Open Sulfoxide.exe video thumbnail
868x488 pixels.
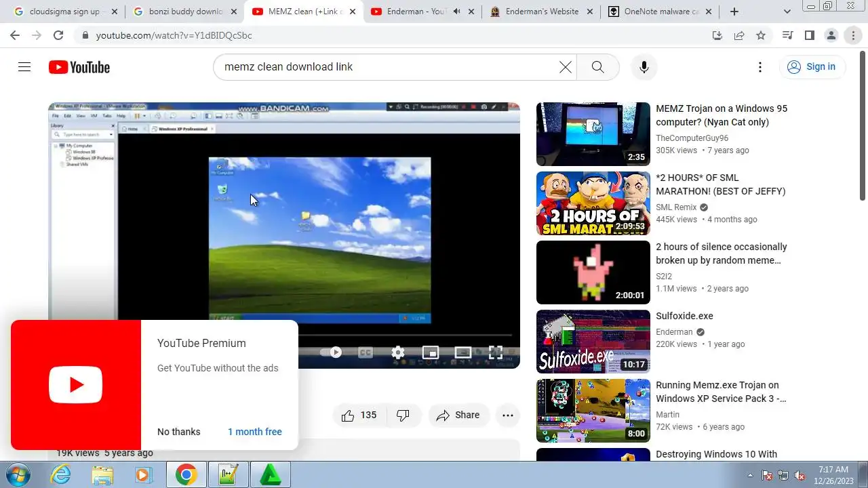tap(593, 342)
